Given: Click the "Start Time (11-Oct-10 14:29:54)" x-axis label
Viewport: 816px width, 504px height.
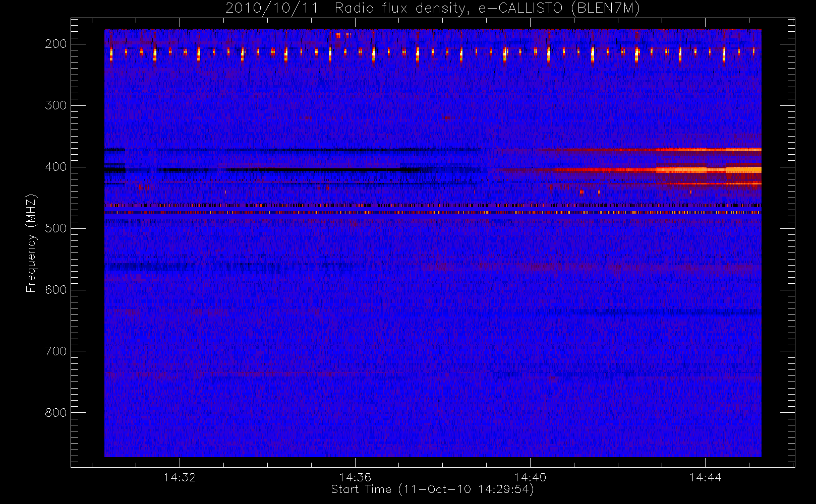Looking at the screenshot, I should pos(432,489).
